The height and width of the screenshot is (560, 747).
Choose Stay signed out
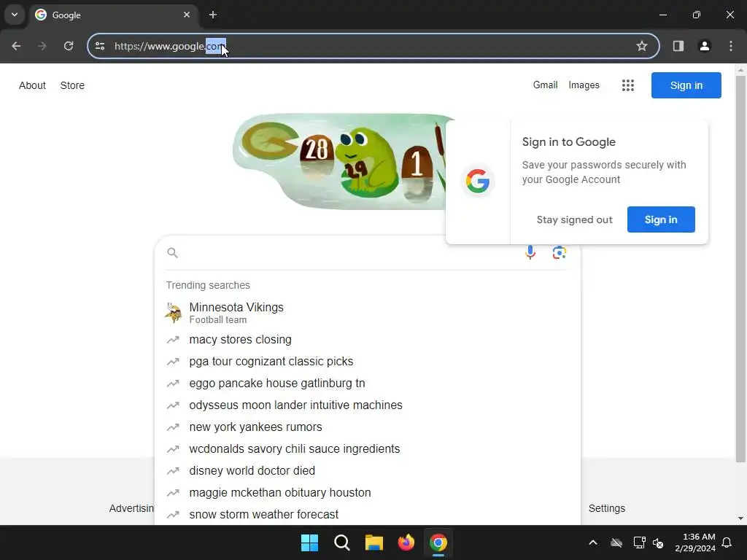pos(575,219)
